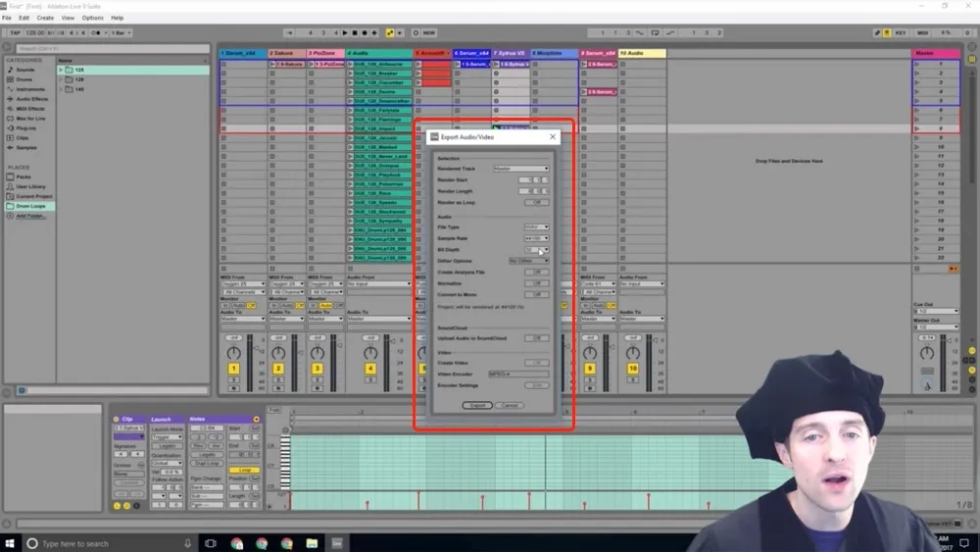Open the Create menu
The image size is (980, 552).
45,18
